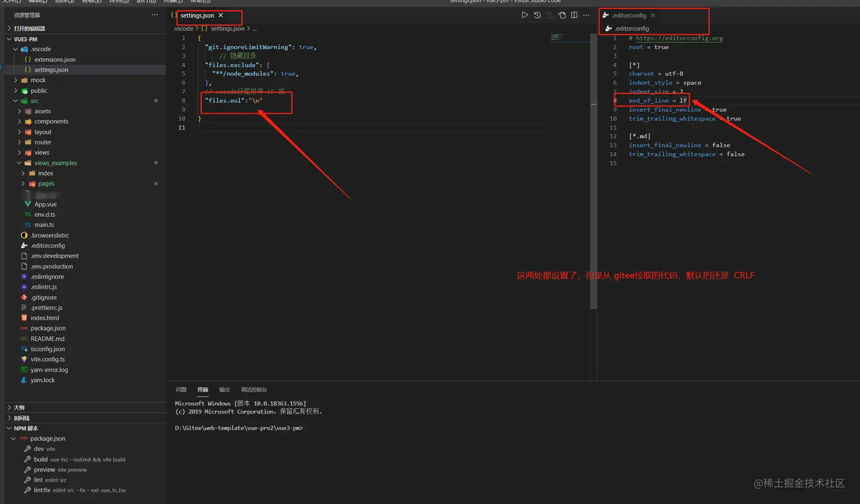Click the "files.eol" key in settings.json
Screen dimensions: 860x504
pos(226,101)
